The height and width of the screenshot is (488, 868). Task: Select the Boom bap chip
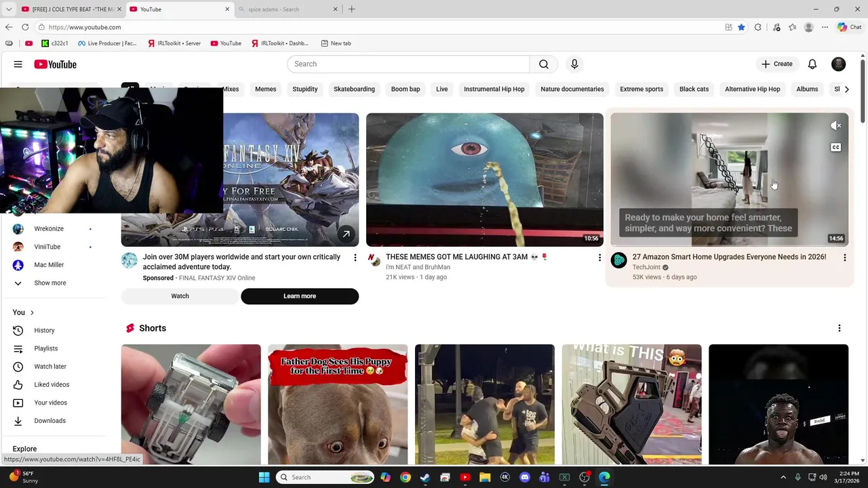click(406, 89)
